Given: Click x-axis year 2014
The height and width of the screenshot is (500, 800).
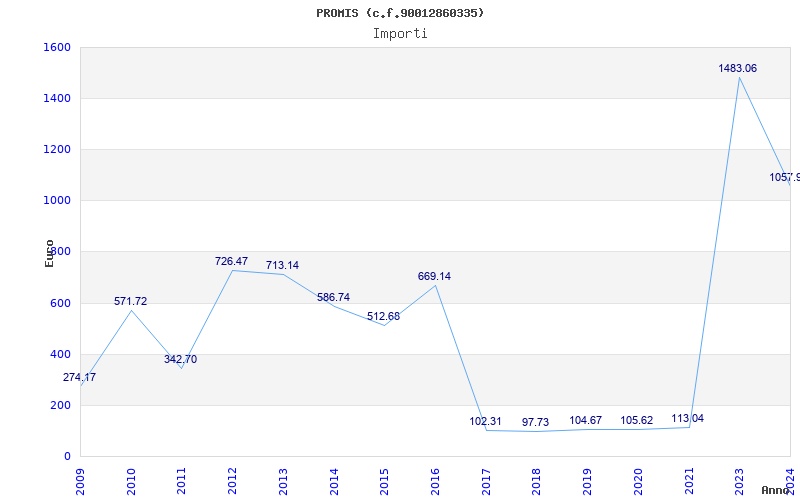Looking at the screenshot, I should tap(334, 481).
